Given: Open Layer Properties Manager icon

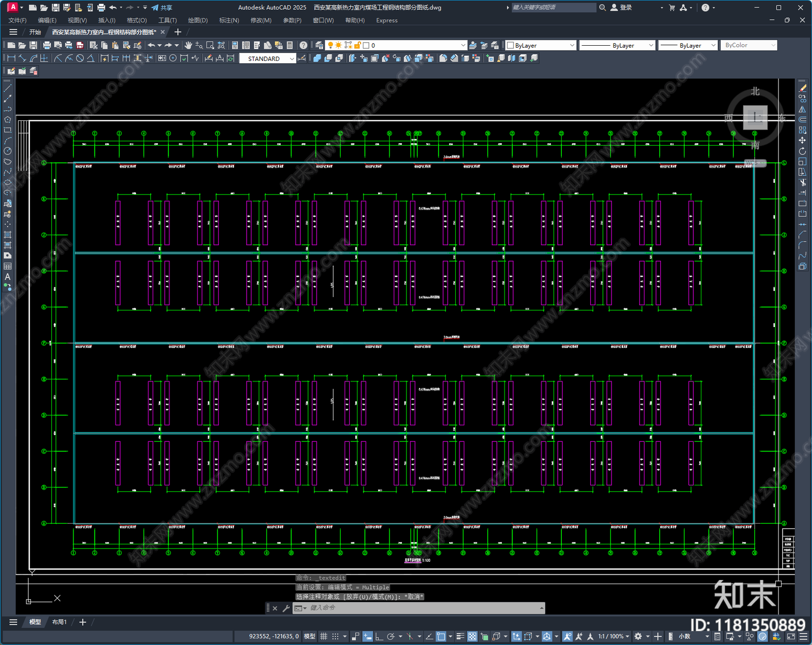Looking at the screenshot, I should click(x=319, y=45).
